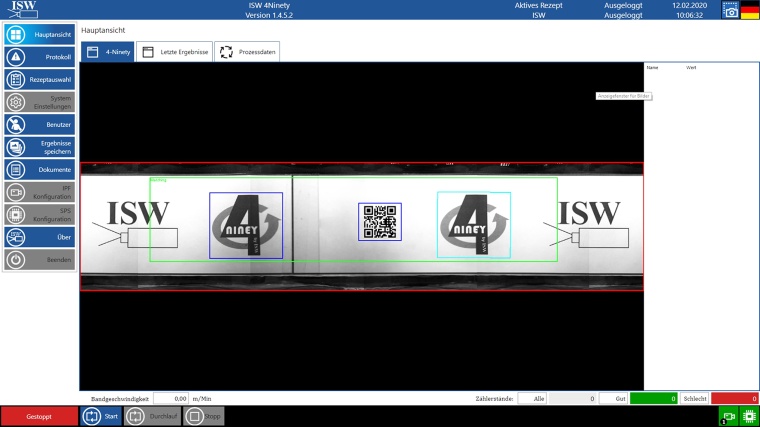Click the green PLC chip status icon

(748, 416)
